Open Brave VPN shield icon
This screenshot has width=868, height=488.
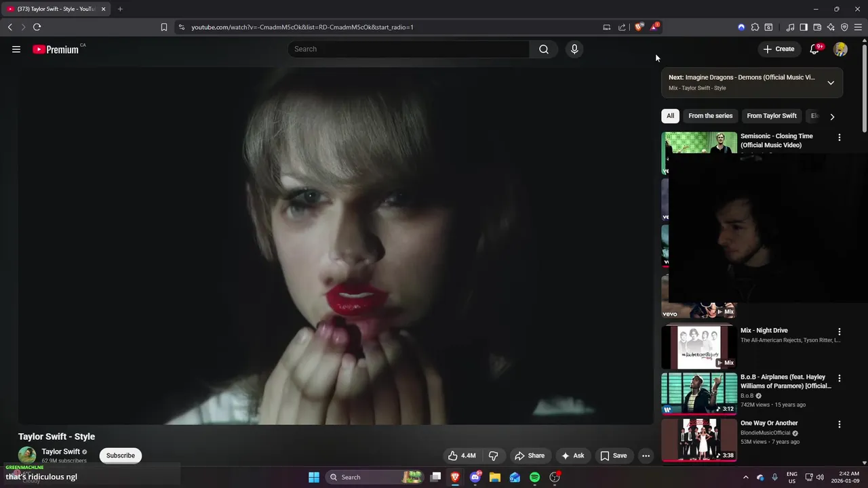click(x=844, y=27)
